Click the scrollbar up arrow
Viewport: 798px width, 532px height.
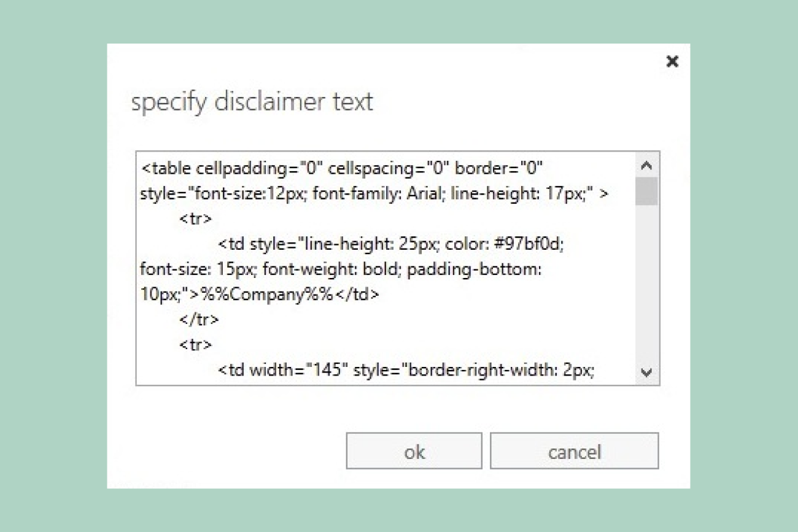click(x=646, y=164)
